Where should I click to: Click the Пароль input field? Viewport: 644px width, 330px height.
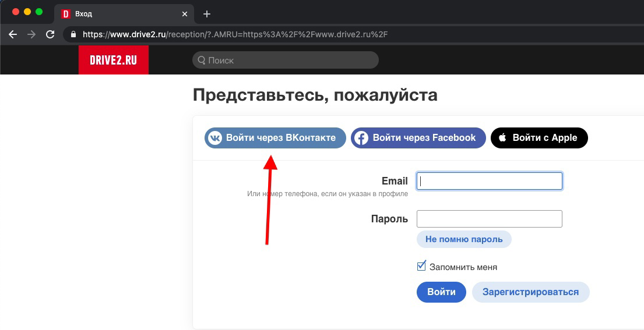[x=489, y=219]
